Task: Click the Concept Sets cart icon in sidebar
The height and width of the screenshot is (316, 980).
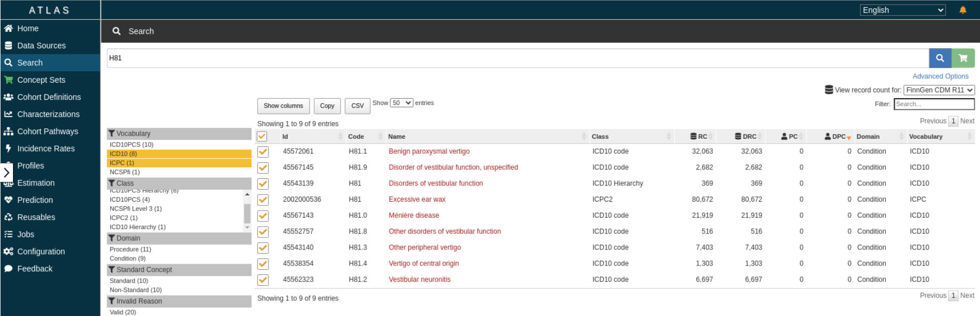Action: click(8, 80)
